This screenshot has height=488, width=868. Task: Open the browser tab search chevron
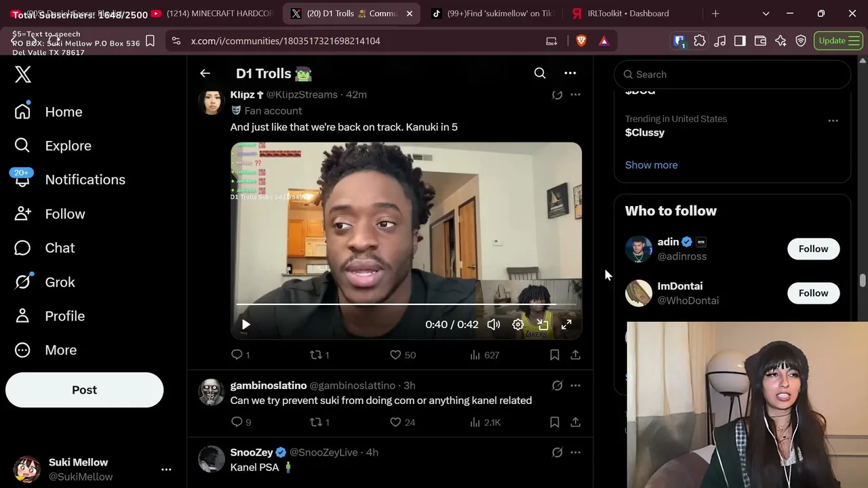click(x=766, y=14)
